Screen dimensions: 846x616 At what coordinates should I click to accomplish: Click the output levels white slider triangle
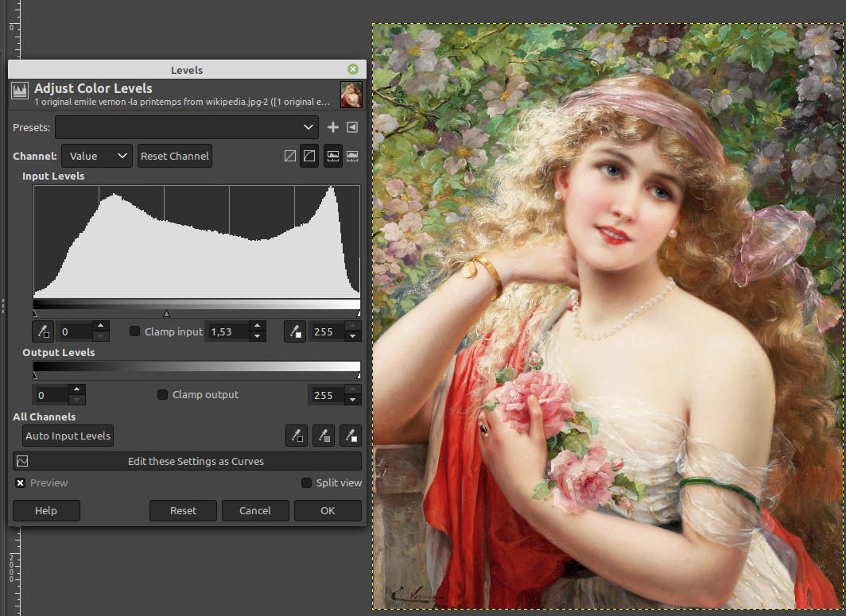(x=359, y=375)
